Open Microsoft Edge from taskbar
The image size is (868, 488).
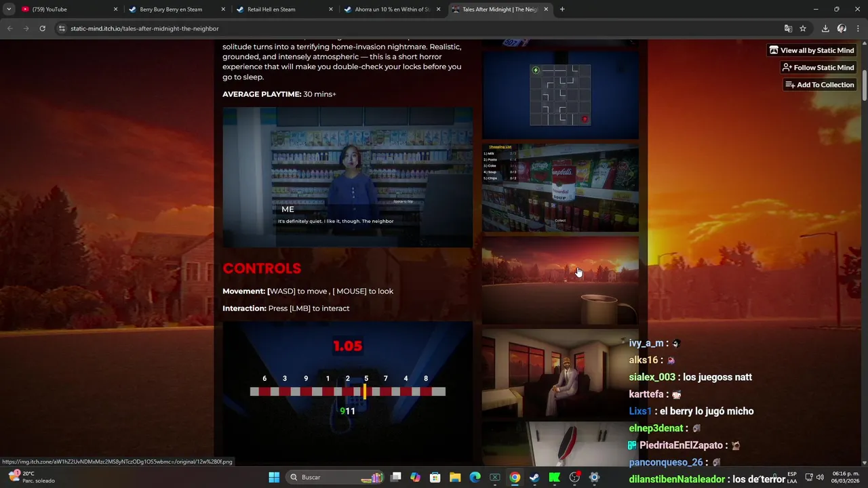coord(475,477)
